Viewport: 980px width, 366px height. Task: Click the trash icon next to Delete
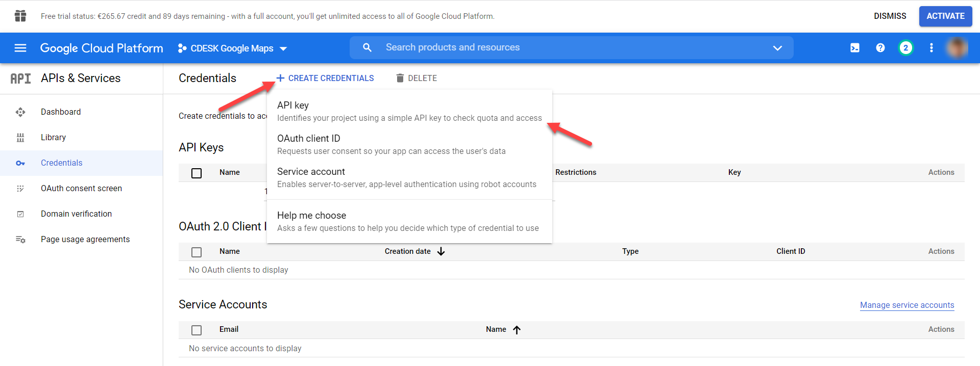[x=400, y=78]
